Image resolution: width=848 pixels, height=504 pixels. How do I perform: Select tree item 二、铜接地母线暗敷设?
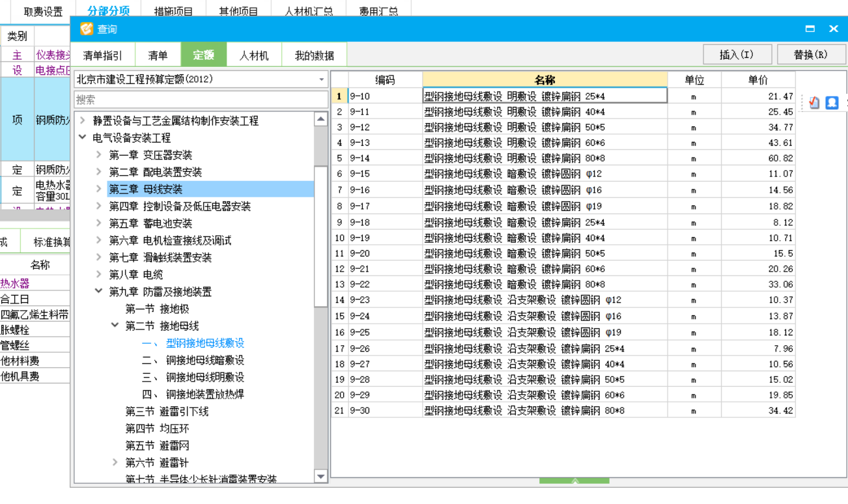pos(193,360)
